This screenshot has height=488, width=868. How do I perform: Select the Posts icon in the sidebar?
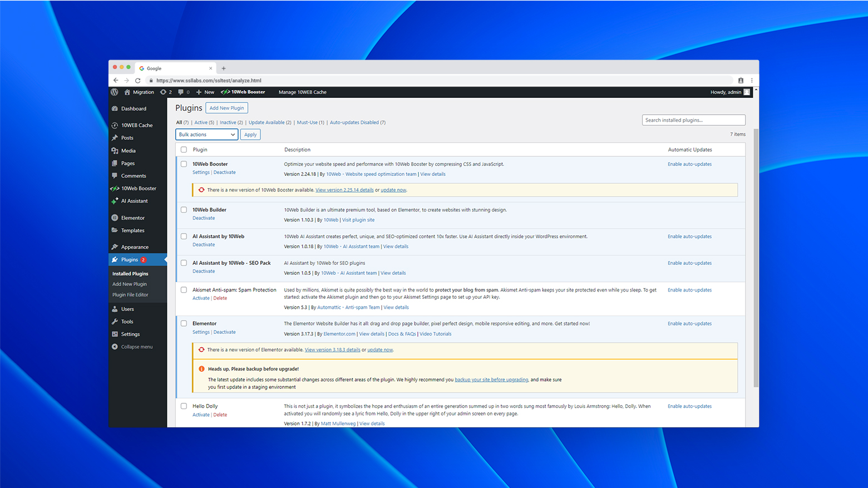116,137
